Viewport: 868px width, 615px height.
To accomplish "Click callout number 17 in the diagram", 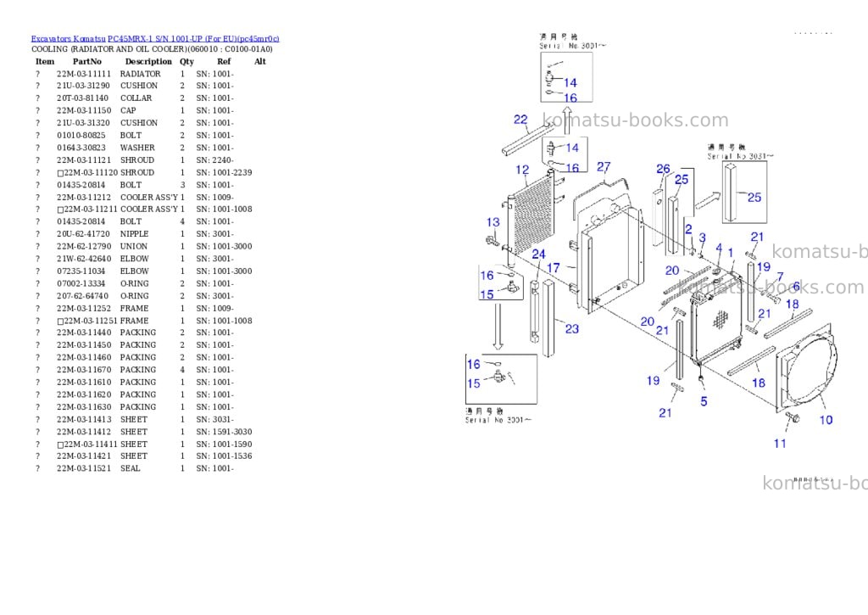I will pyautogui.click(x=553, y=268).
